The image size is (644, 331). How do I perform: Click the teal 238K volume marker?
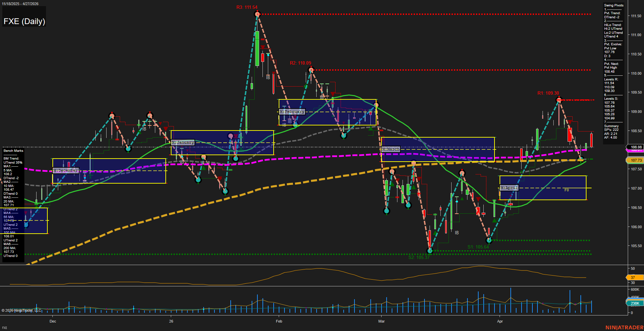coord(635,303)
